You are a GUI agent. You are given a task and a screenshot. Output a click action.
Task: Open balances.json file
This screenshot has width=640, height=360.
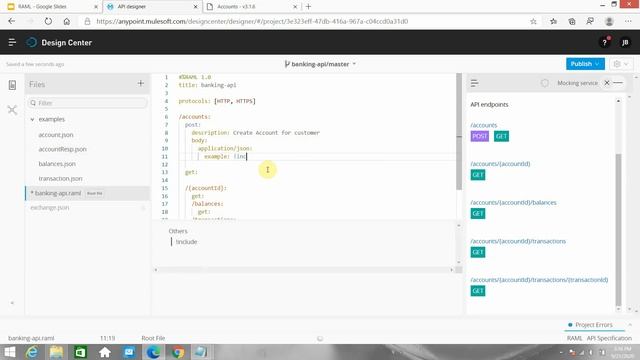(57, 164)
